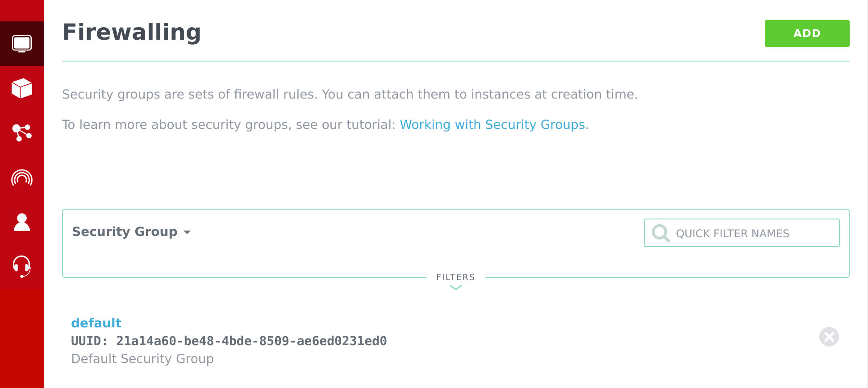Open the network nodes sidebar icon
Screen dimensions: 868x388
pyautogui.click(x=22, y=132)
